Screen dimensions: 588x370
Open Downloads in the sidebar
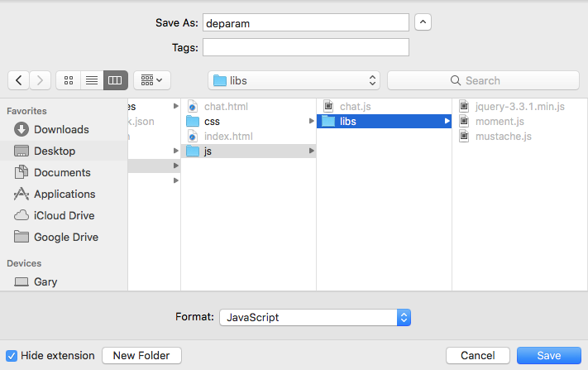click(60, 129)
